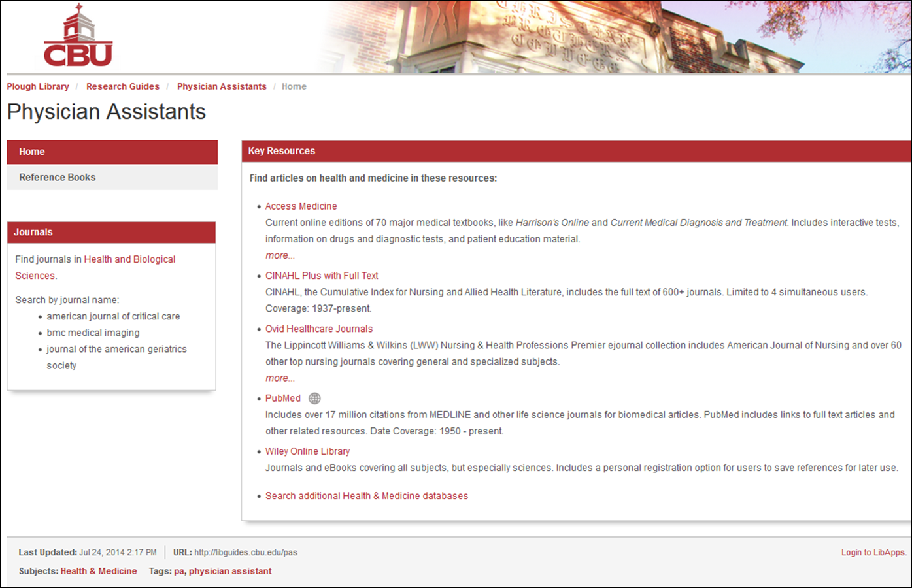Open CINAHL Plus with Full Text

point(322,276)
